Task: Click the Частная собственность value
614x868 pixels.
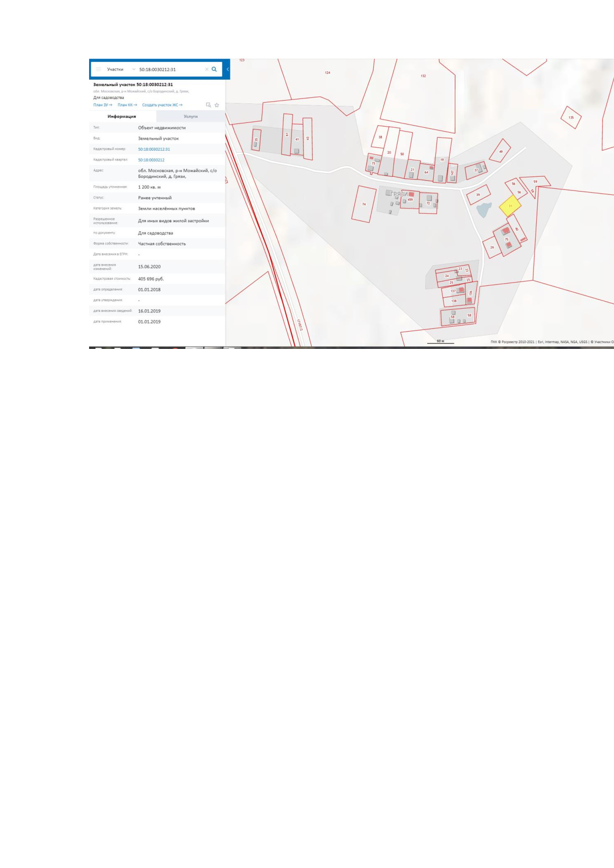Action: (162, 244)
